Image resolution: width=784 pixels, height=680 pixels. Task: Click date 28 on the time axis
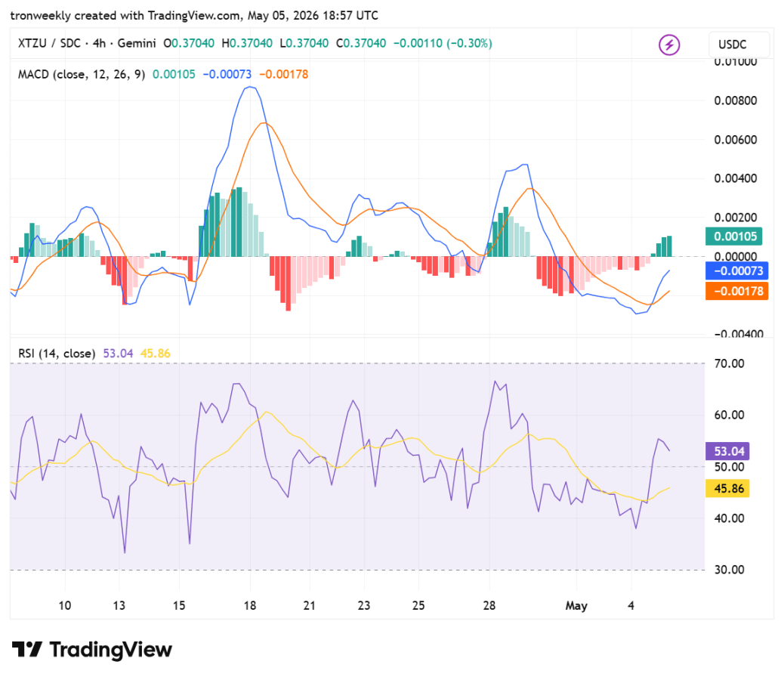pos(489,605)
